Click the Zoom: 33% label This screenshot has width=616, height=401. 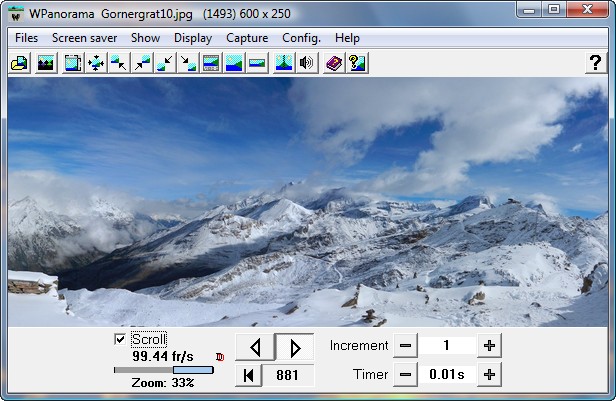coord(163,383)
